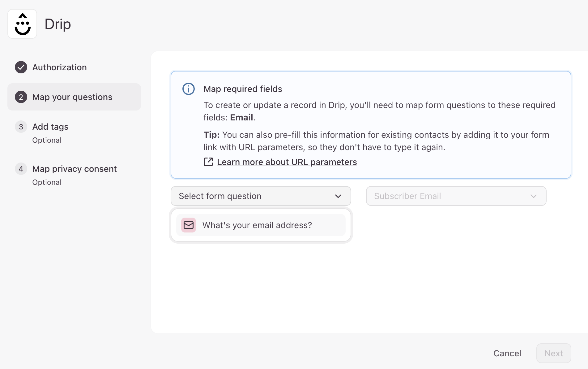Click the Next button
The image size is (588, 369).
click(554, 353)
